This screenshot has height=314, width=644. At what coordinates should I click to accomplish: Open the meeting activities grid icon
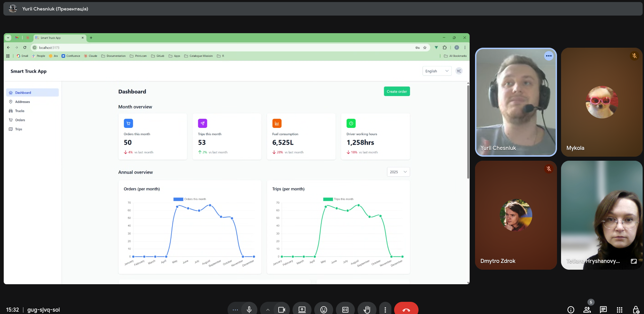tap(619, 310)
